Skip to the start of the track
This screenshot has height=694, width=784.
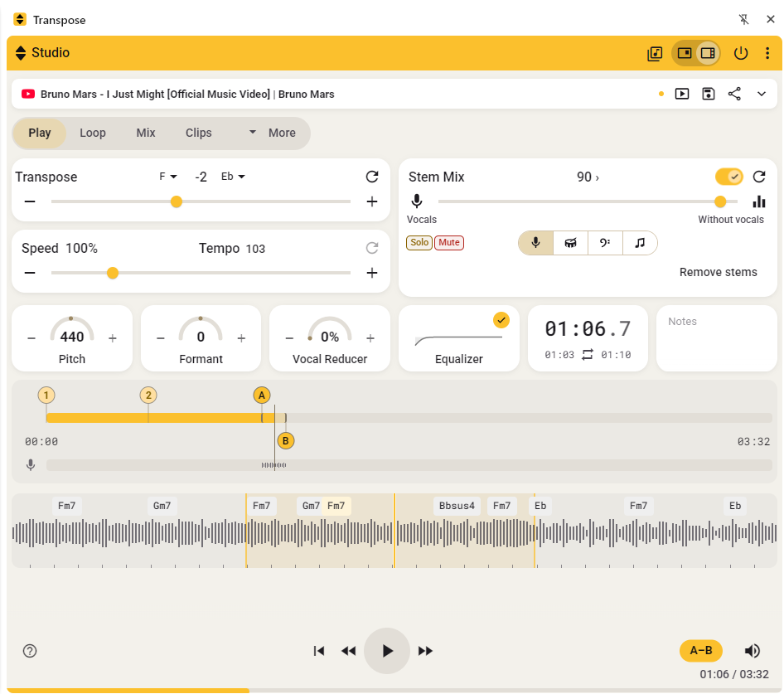[318, 651]
